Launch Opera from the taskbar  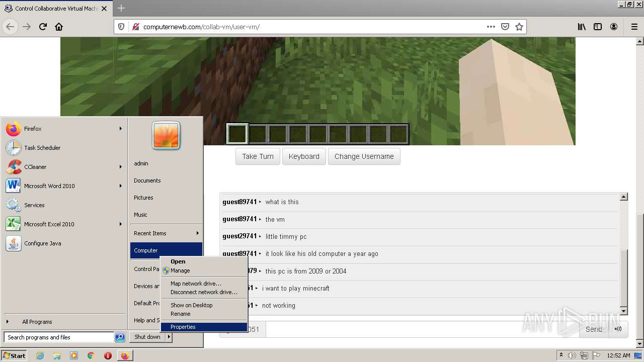pyautogui.click(x=108, y=355)
